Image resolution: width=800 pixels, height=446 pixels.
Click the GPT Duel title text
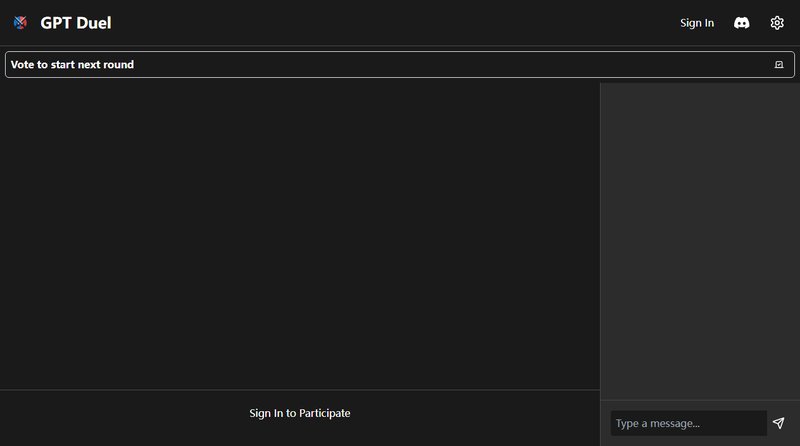tap(76, 23)
